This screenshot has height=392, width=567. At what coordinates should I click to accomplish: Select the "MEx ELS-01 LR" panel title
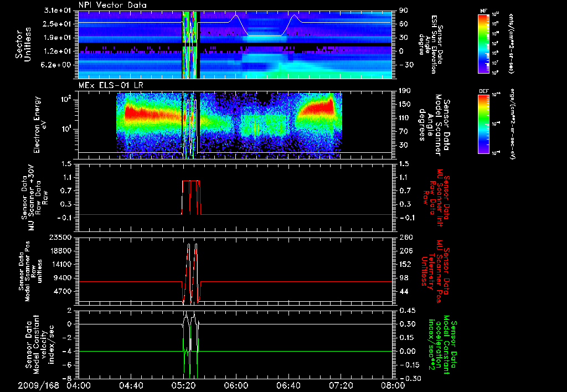(x=111, y=86)
